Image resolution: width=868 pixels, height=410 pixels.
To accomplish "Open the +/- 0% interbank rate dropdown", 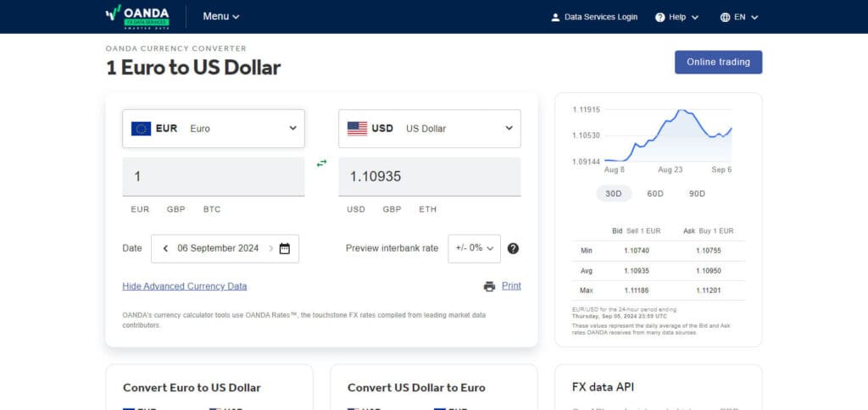I will pyautogui.click(x=475, y=248).
